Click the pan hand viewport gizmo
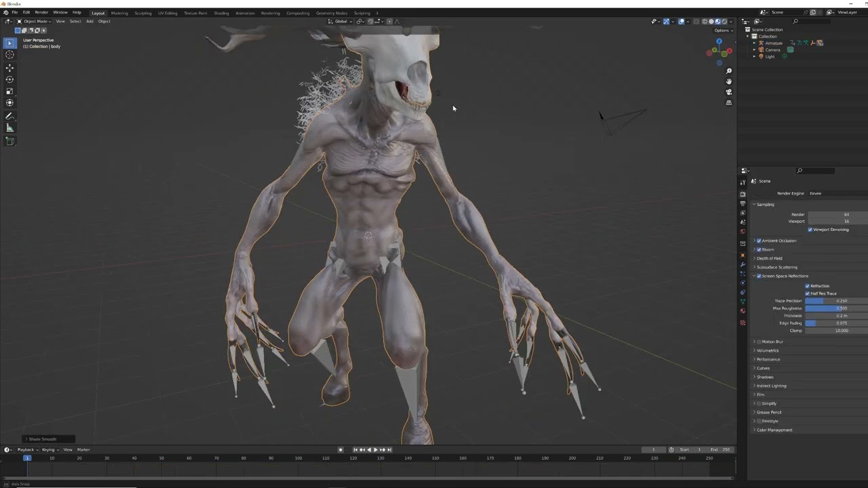The width and height of the screenshot is (868, 488). point(729,81)
